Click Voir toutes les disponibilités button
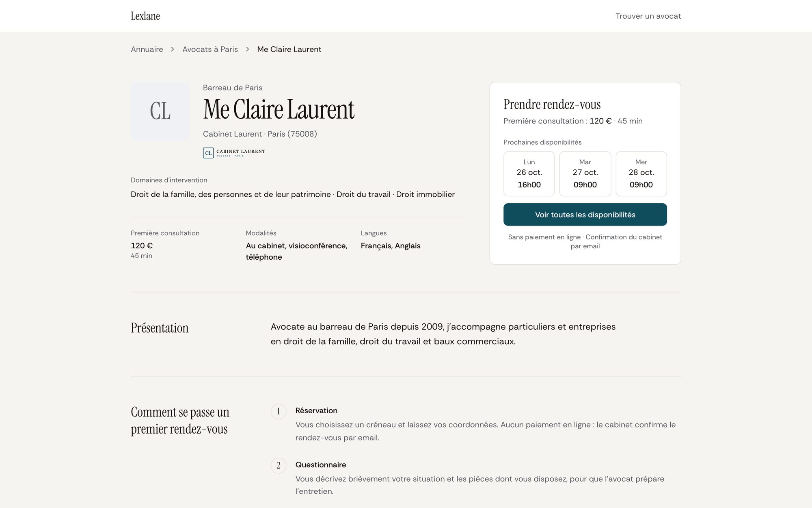 click(585, 215)
